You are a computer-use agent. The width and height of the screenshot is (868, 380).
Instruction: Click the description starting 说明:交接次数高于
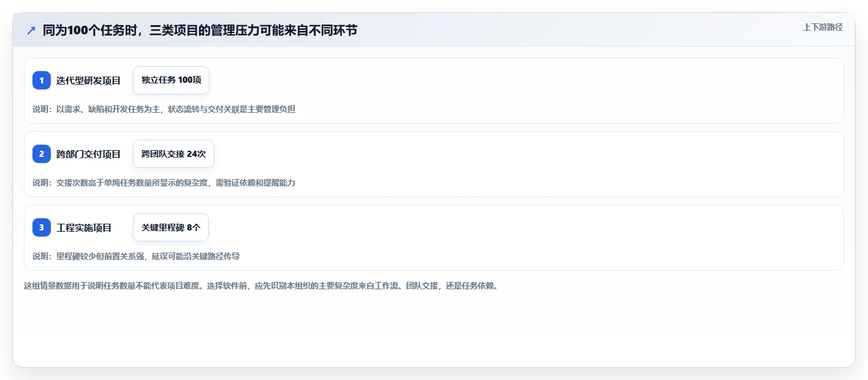click(164, 183)
